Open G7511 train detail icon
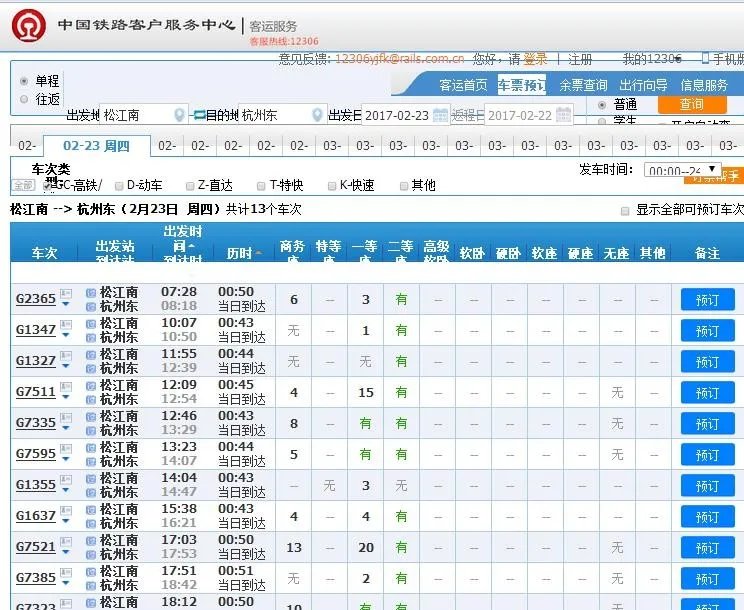The width and height of the screenshot is (744, 610). pos(66,387)
